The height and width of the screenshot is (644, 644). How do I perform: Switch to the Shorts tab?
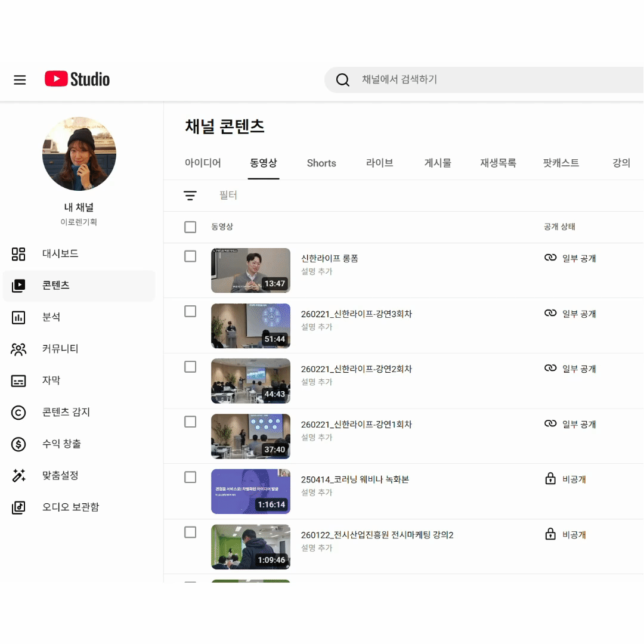321,163
